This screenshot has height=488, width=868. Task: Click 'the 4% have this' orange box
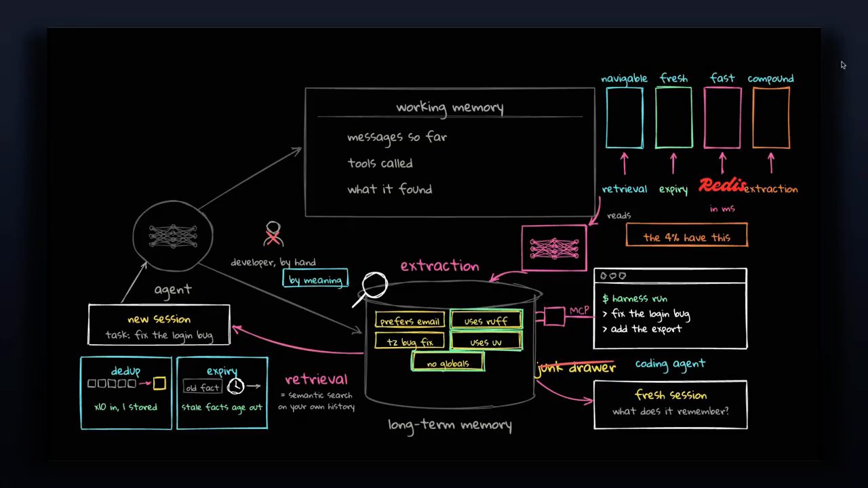(687, 236)
